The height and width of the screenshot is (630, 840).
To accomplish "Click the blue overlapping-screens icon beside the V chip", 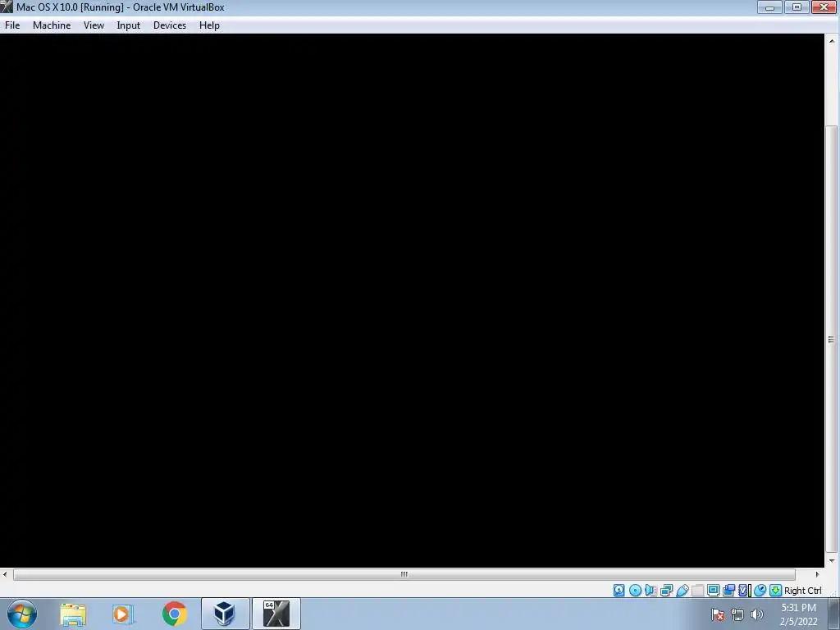I will [x=728, y=591].
